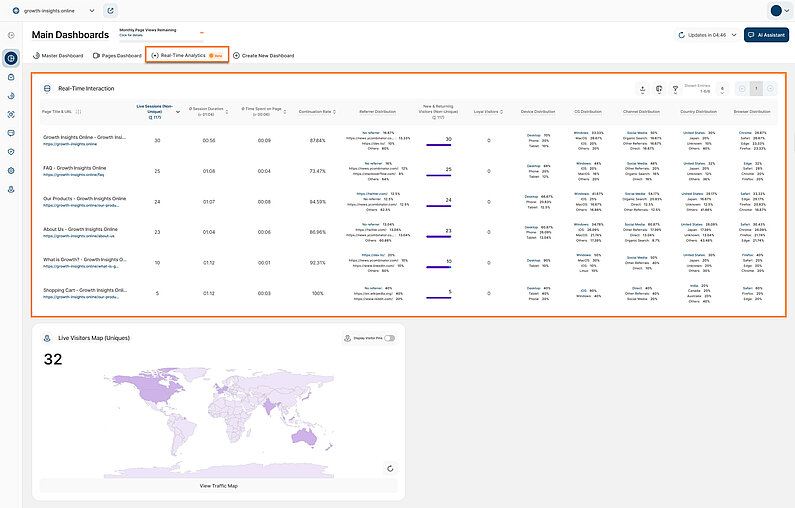795x508 pixels.
Task: Switch to Pages Dashboard tab
Action: 117,55
